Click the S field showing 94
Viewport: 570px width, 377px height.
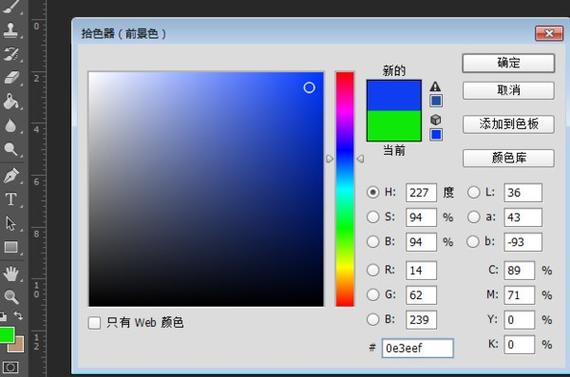[421, 217]
